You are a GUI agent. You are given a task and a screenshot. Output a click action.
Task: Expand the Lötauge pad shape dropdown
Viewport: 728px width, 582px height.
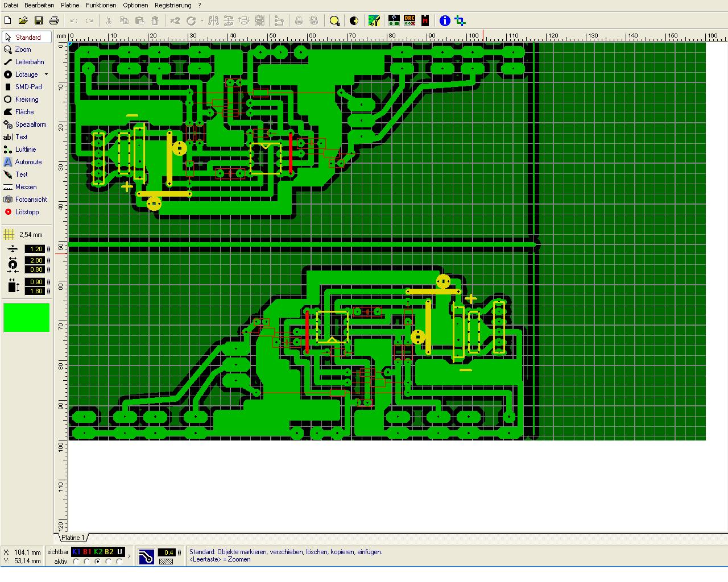coord(46,74)
